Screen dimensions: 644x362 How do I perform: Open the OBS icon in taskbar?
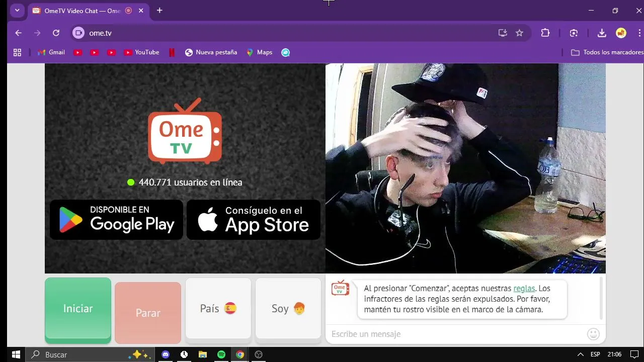coord(259,354)
